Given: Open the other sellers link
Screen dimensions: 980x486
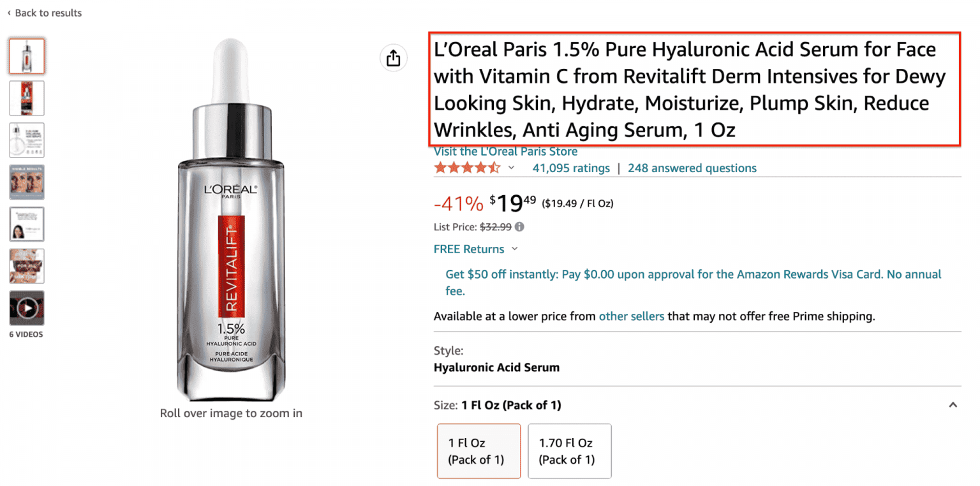Looking at the screenshot, I should tap(631, 316).
